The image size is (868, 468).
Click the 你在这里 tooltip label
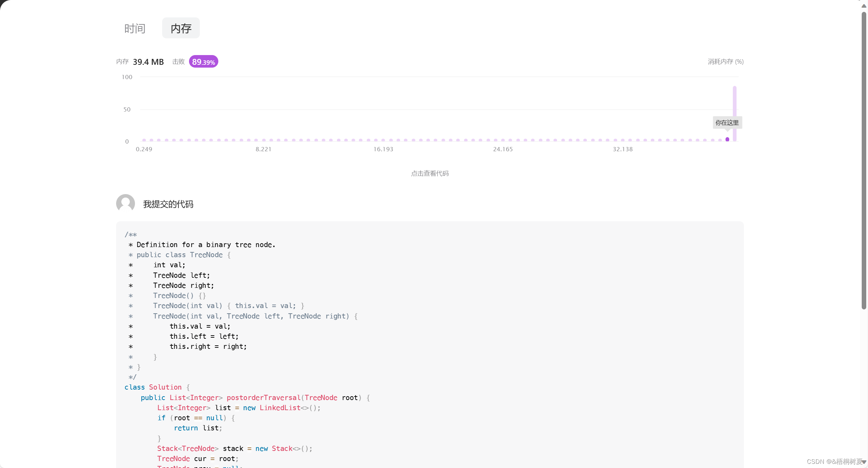click(727, 123)
